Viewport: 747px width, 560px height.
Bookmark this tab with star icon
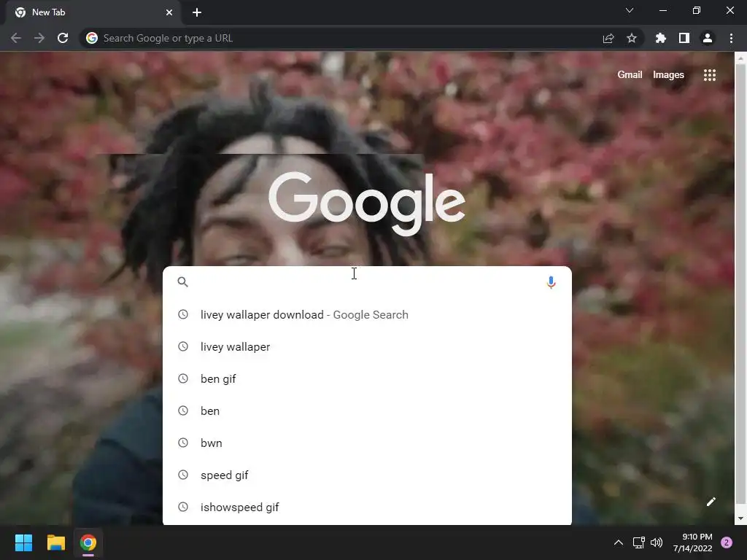point(632,38)
